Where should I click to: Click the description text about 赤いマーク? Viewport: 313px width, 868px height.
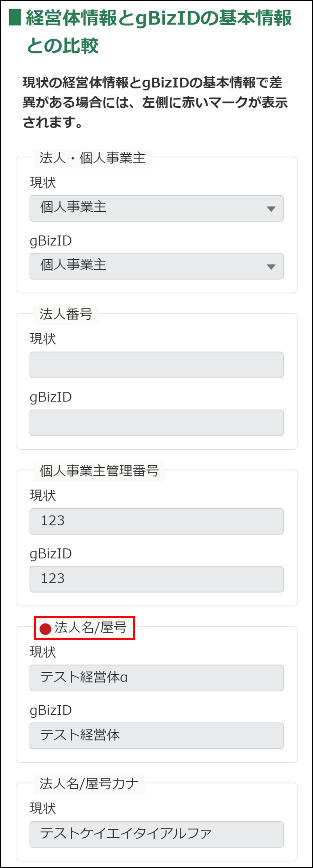(155, 102)
